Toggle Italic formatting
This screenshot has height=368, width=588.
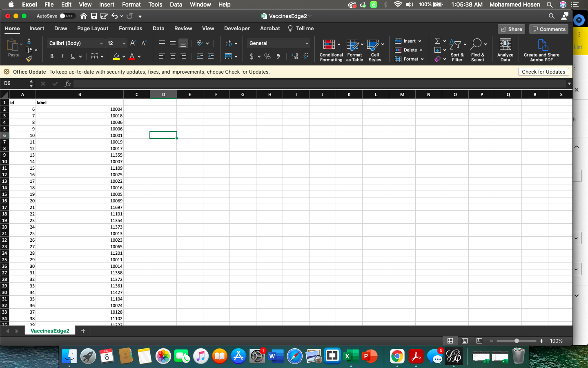pos(62,56)
